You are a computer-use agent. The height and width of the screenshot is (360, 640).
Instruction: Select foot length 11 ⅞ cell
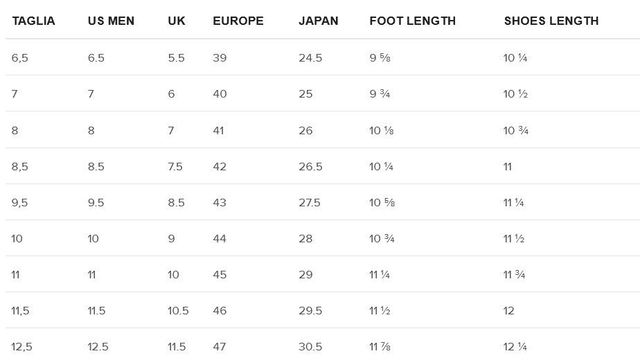click(x=380, y=347)
